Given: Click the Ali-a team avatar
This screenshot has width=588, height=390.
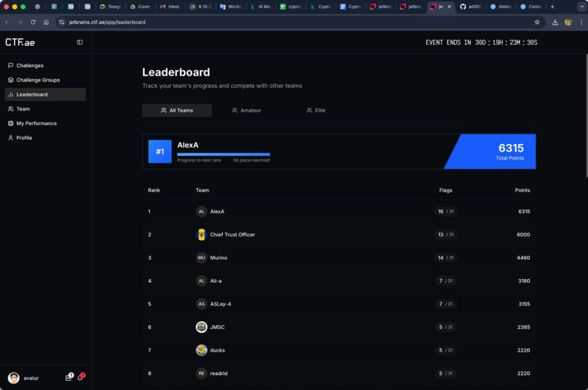Looking at the screenshot, I should 202,281.
